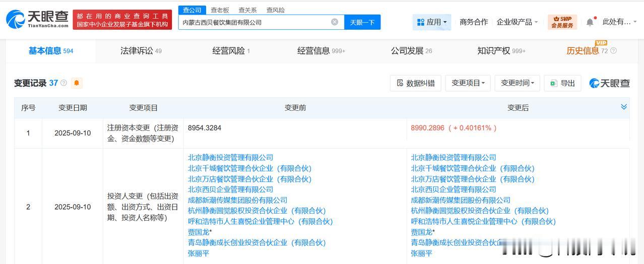Open the TianYanCha logo homepage

pyautogui.click(x=38, y=19)
